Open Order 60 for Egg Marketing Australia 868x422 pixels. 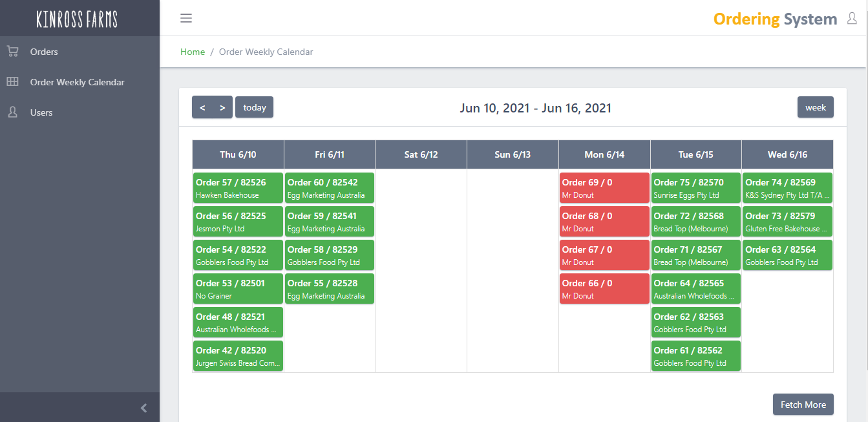click(330, 188)
